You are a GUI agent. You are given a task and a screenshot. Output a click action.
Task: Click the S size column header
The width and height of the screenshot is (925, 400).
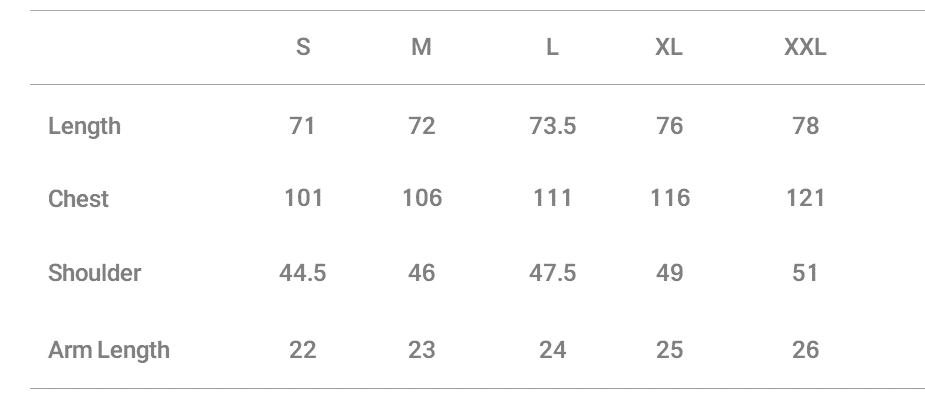[x=303, y=48]
